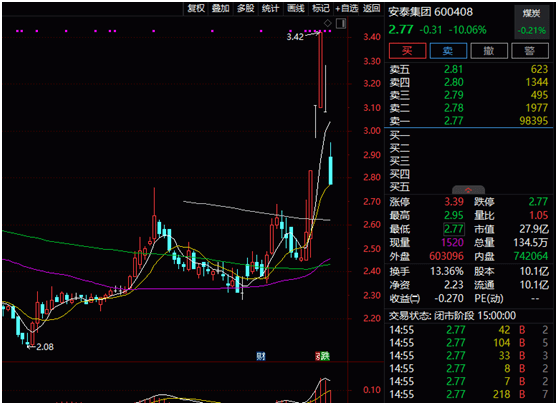Select the 卖一 2.77 quote row
The width and height of the screenshot is (558, 405).
pos(469,121)
